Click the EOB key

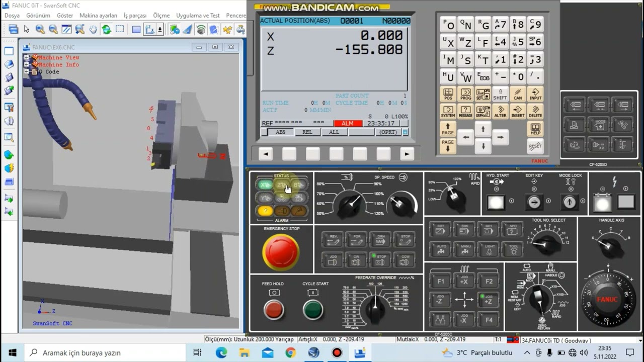[483, 76]
